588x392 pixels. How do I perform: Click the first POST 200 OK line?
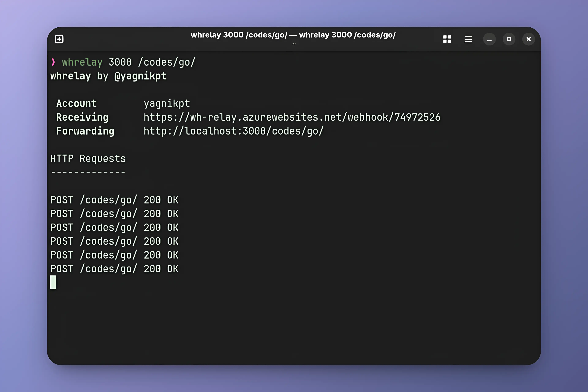click(x=114, y=200)
